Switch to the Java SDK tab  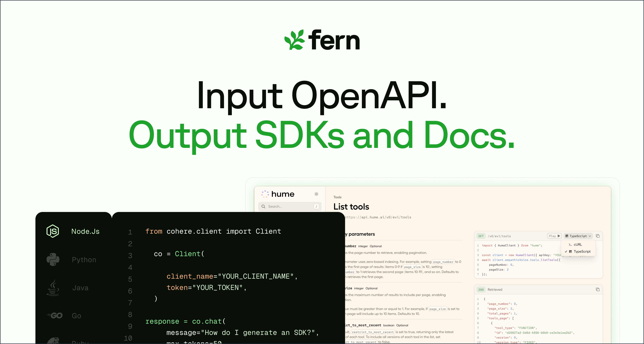pos(80,288)
